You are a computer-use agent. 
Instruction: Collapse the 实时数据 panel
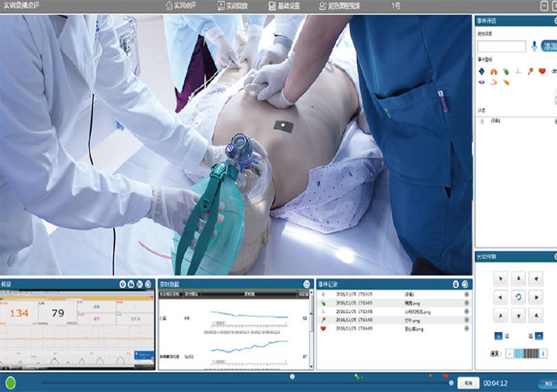click(306, 284)
